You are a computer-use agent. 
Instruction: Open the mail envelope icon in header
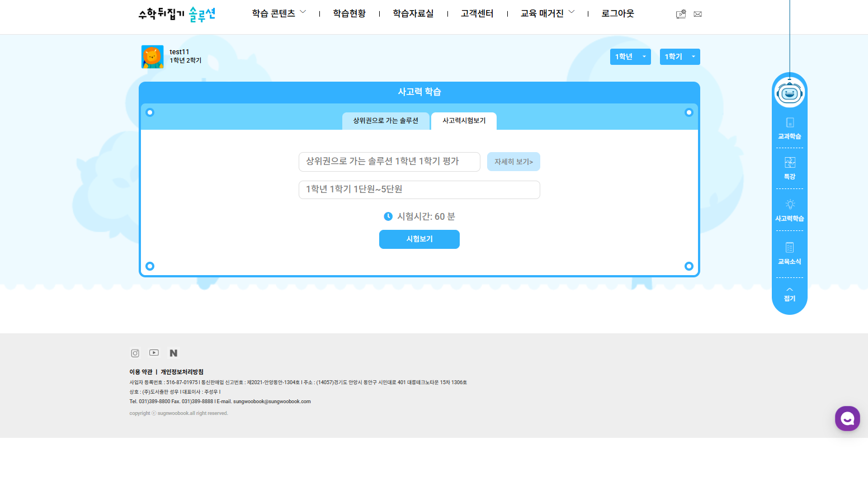click(697, 14)
